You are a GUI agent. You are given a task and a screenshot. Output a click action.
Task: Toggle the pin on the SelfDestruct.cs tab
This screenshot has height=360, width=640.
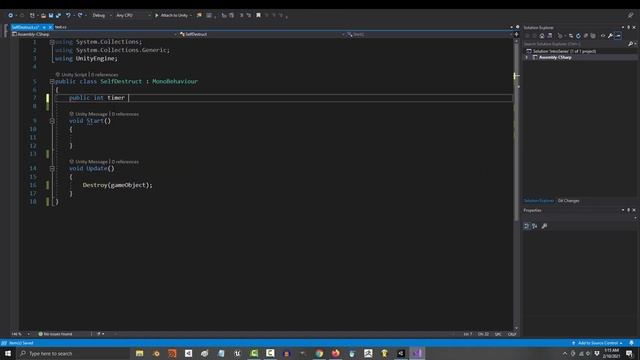[44, 27]
